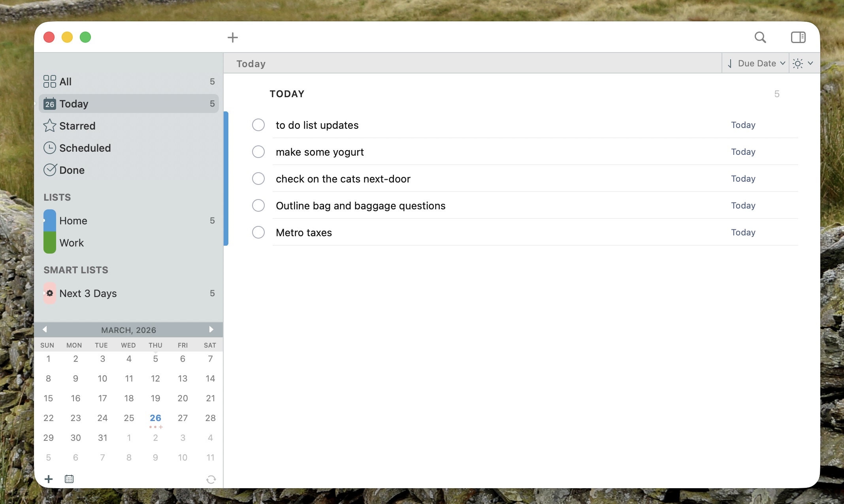Open the calendar icon at the sidebar bottom
The width and height of the screenshot is (844, 504).
tap(69, 479)
